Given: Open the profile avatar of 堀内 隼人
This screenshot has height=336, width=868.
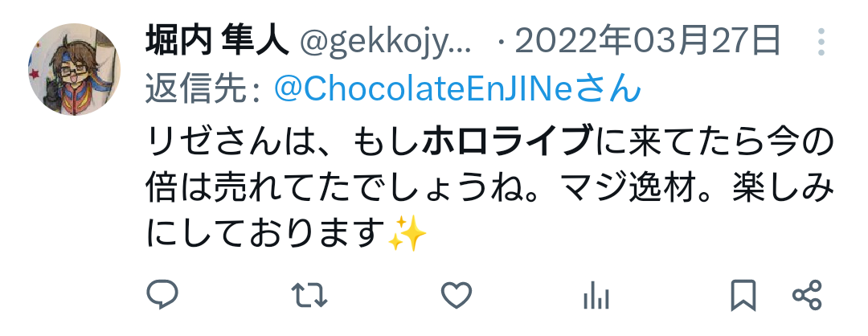Looking at the screenshot, I should tap(74, 69).
